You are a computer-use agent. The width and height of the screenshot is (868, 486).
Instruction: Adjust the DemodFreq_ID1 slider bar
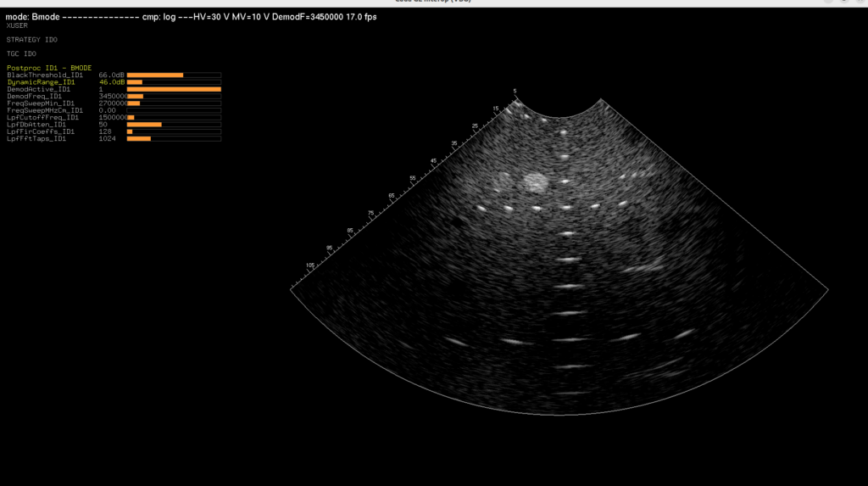click(174, 97)
